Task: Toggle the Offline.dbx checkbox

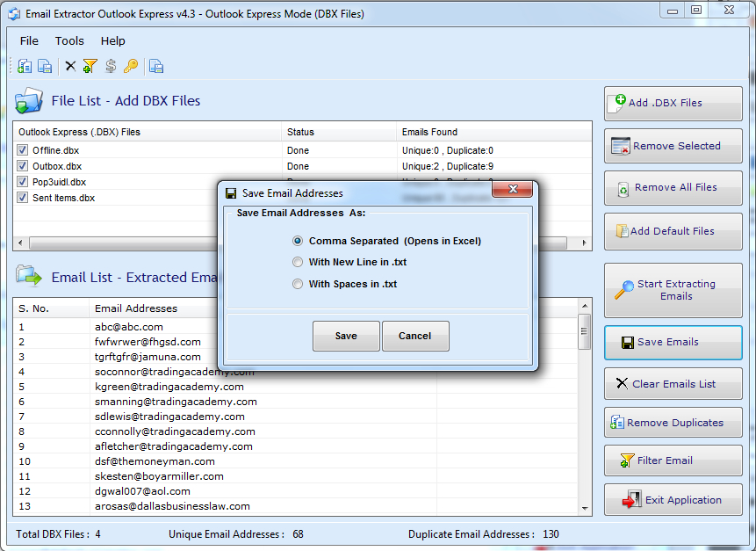Action: click(22, 150)
